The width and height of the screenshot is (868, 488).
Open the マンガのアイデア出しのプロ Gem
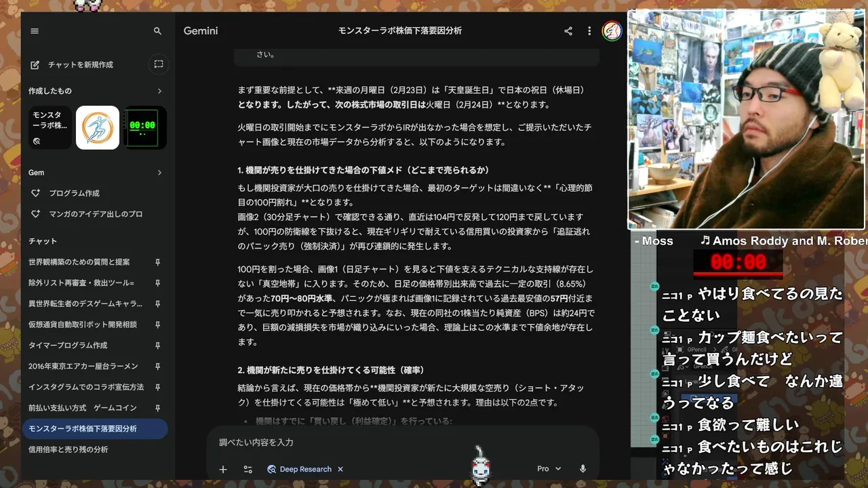[x=95, y=214]
